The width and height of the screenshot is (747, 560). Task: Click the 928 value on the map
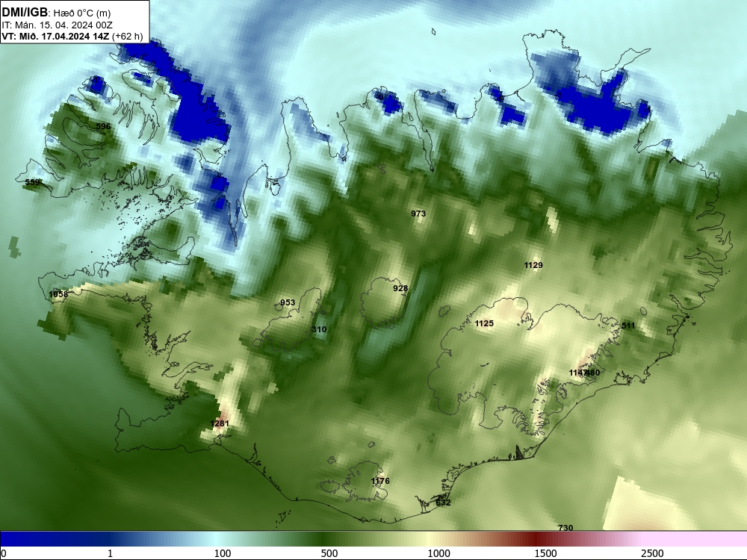click(x=400, y=288)
